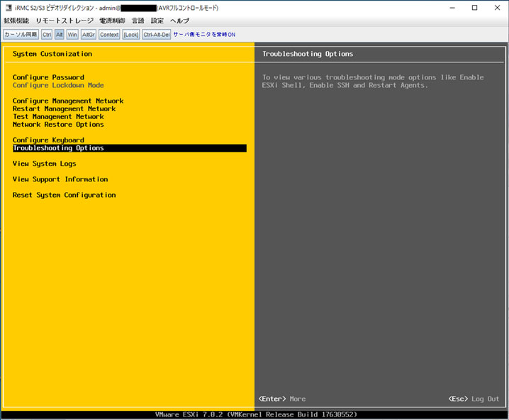Viewport: 509px width, 420px height.
Task: Maximize the iRMC video redirection window
Action: (474, 8)
